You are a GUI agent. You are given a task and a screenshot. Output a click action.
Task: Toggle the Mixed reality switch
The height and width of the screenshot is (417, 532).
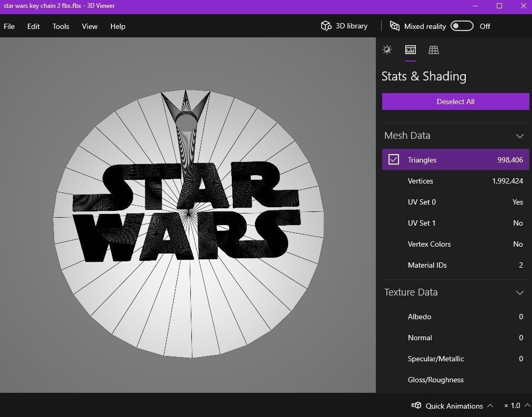(462, 26)
